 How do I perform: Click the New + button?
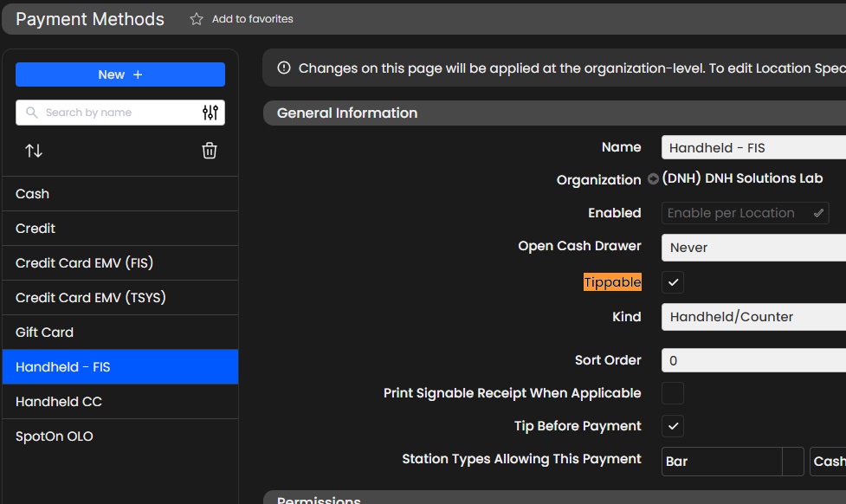(120, 74)
